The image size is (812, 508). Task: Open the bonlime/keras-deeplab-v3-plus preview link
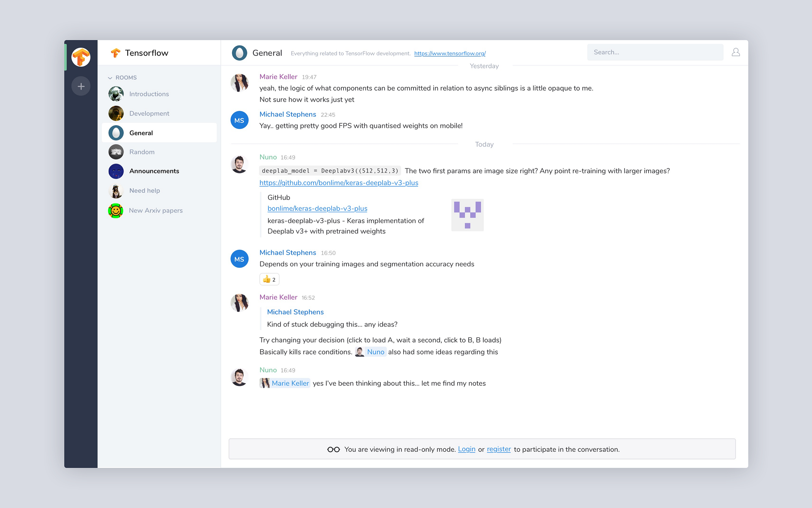coord(317,209)
